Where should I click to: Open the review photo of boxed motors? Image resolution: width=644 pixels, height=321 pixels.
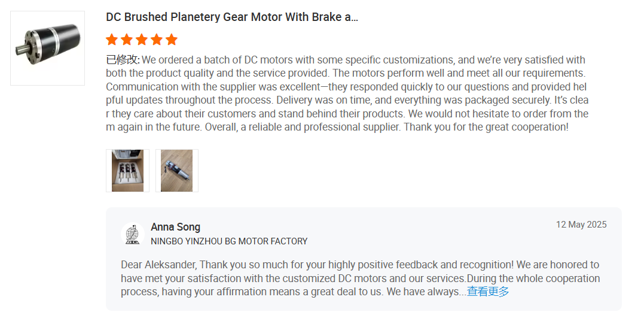[127, 171]
